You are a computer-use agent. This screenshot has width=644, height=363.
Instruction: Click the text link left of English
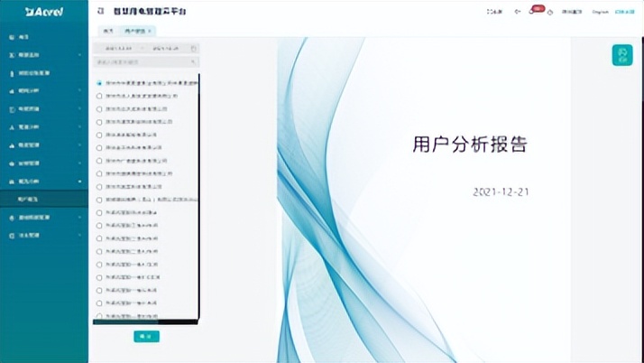click(x=572, y=12)
